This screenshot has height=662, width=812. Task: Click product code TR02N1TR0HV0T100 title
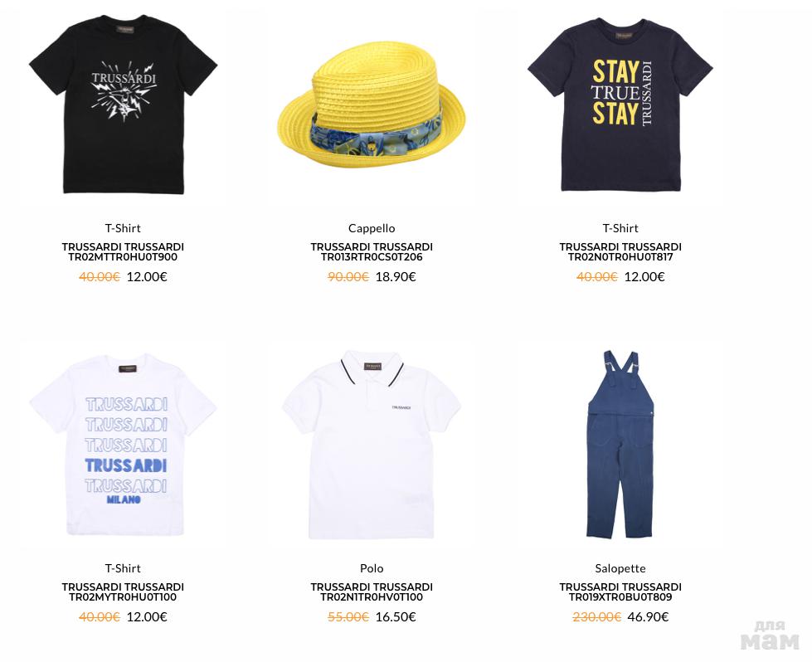click(372, 592)
